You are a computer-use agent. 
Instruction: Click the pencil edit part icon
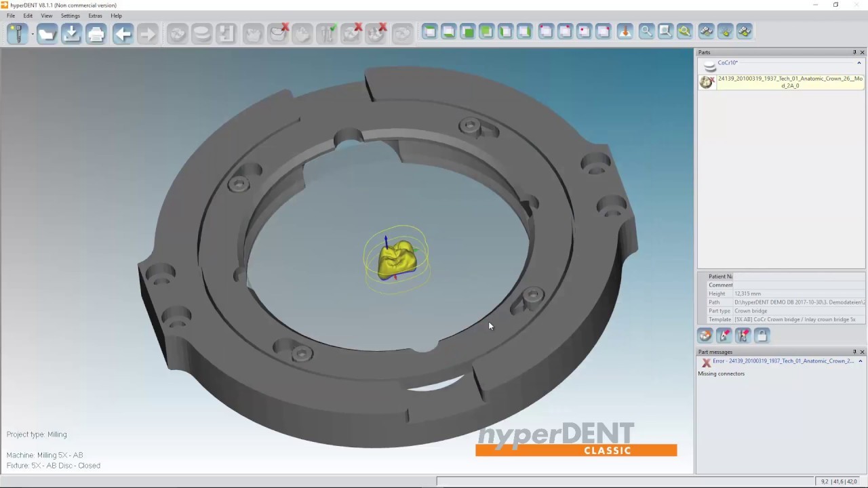point(724,335)
